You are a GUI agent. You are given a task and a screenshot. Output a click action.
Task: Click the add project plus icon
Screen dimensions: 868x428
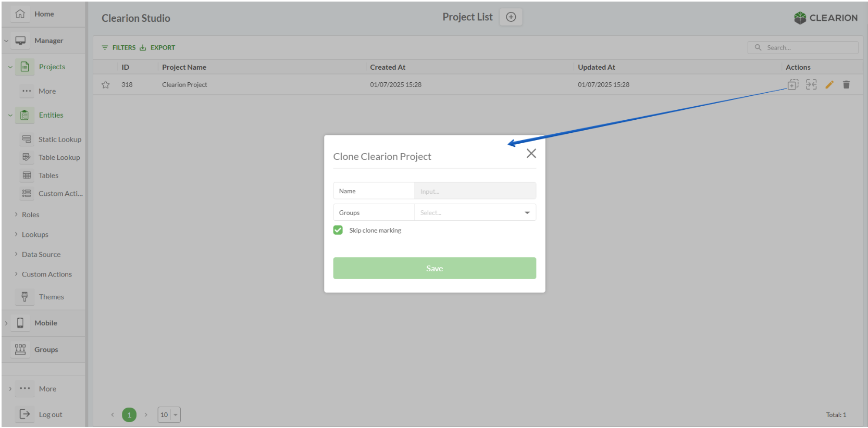pos(511,17)
